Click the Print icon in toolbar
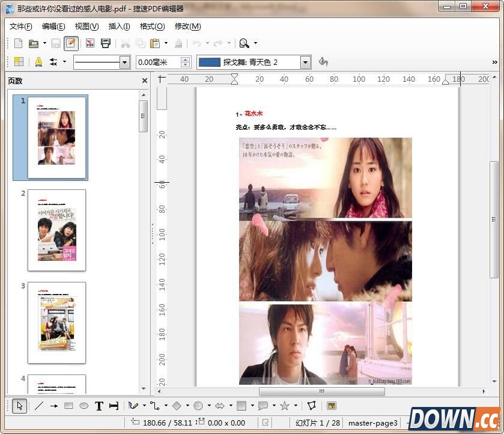Viewport: 504px width, 434px height. pos(106,43)
